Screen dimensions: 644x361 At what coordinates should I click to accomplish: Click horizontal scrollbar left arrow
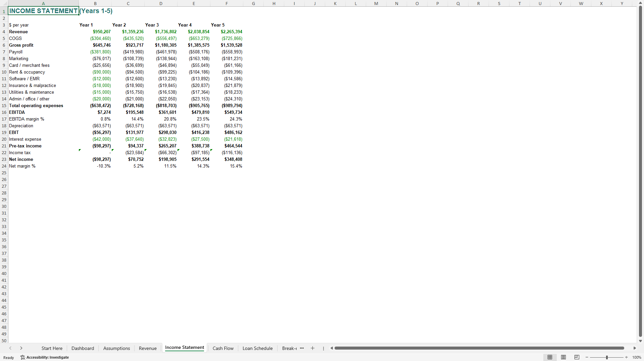tap(332, 348)
